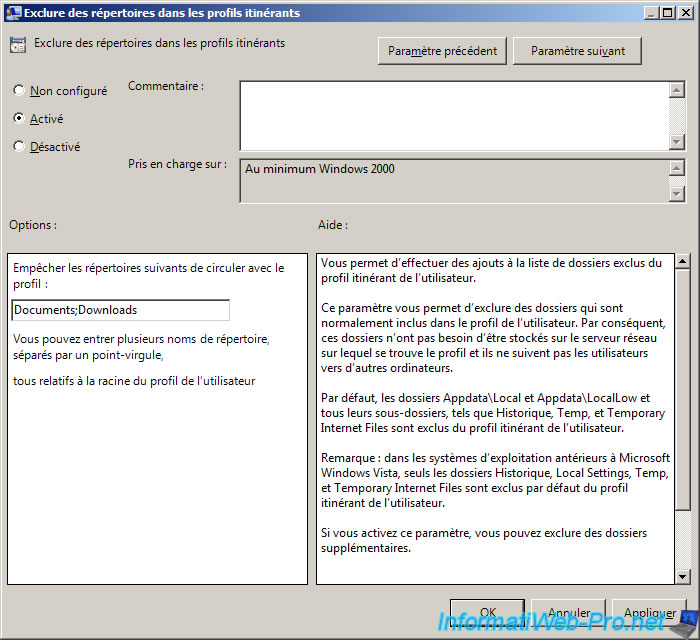This screenshot has height=640, width=700.
Task: Go to 'Paramètre précédent'
Action: pos(442,51)
